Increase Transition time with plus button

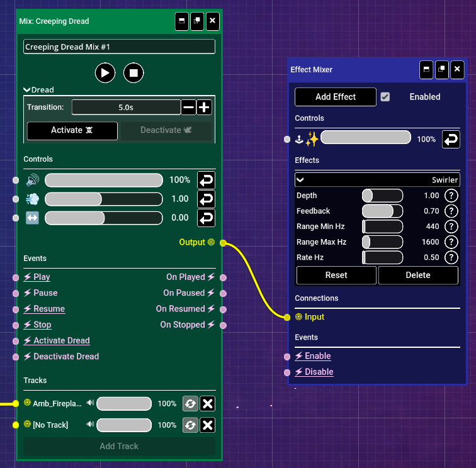coord(204,108)
